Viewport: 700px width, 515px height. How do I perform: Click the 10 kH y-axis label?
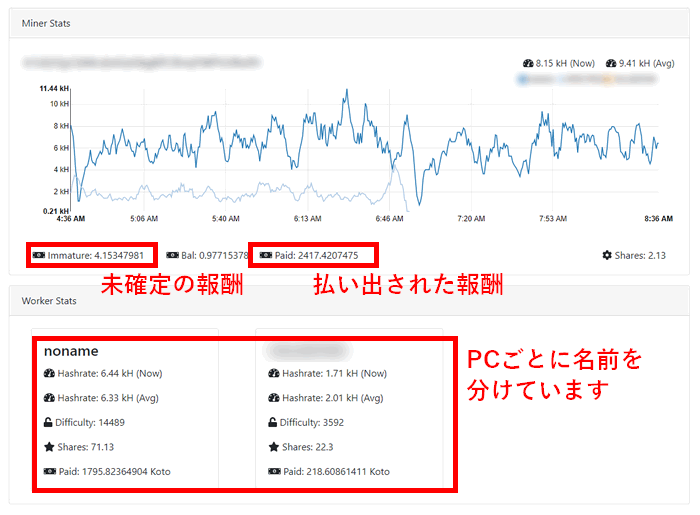point(59,104)
